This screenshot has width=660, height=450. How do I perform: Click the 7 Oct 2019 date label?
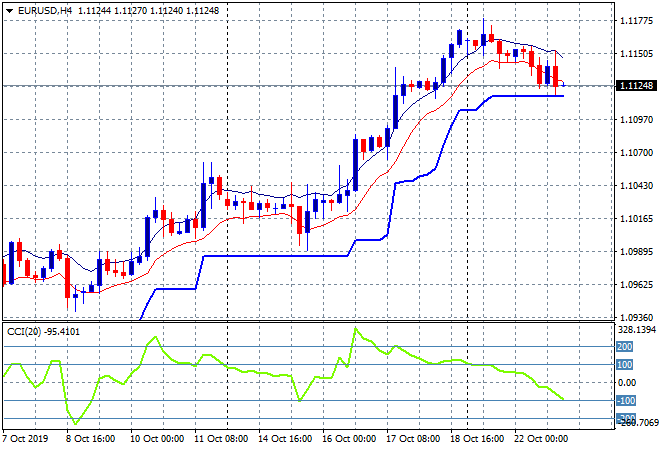[x=25, y=439]
